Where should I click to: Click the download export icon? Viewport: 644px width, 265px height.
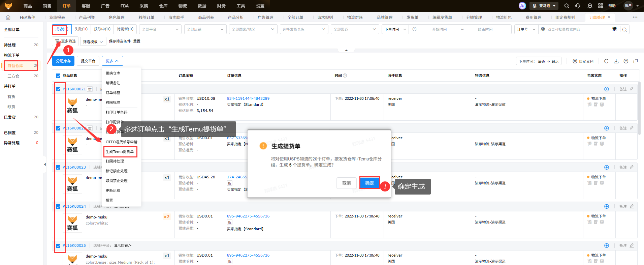click(x=616, y=61)
